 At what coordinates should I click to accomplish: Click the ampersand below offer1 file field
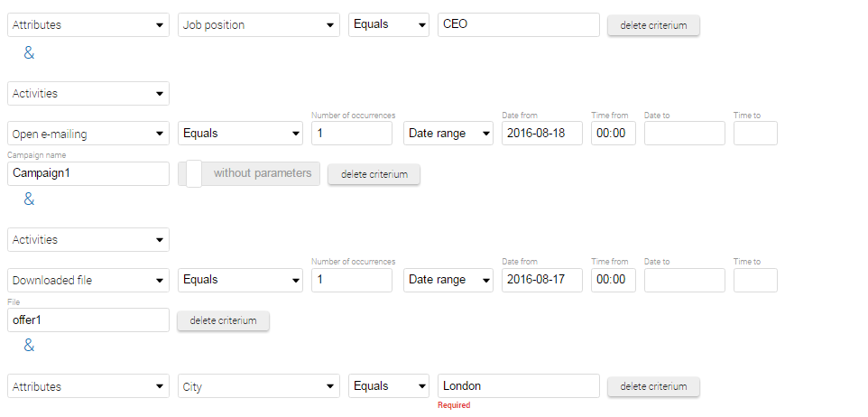click(29, 346)
